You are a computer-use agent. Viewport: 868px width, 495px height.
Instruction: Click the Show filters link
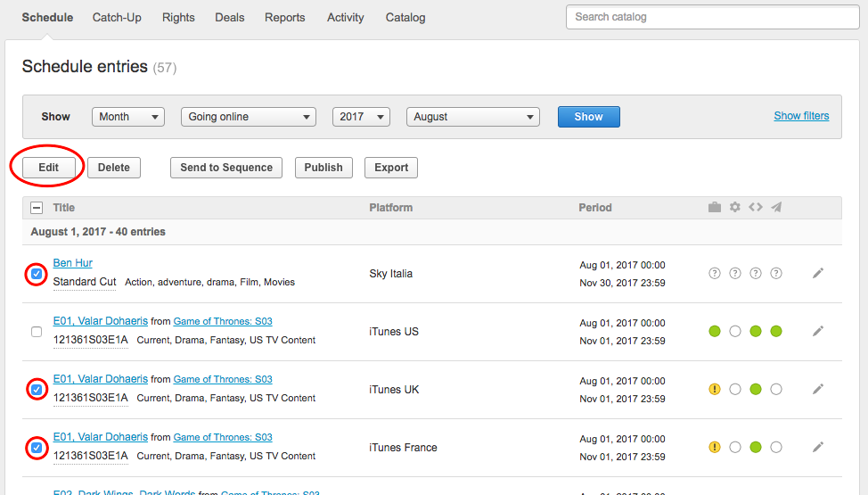(x=801, y=116)
